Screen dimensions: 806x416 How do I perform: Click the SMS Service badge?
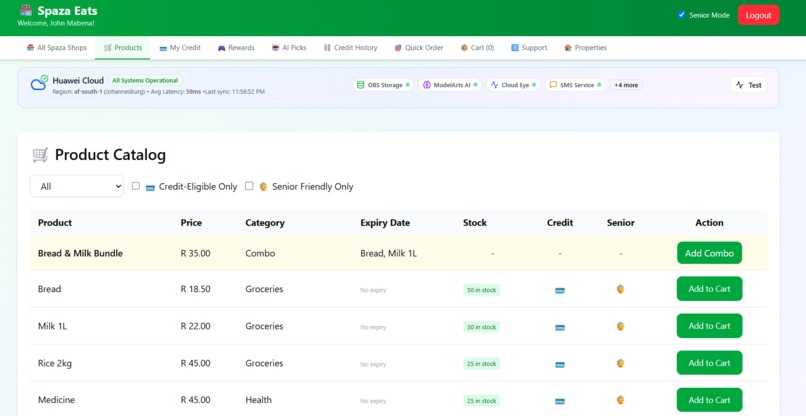pyautogui.click(x=575, y=85)
